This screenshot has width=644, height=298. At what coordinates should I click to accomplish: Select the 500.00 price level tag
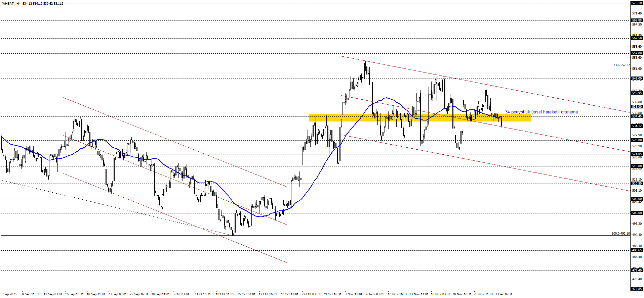[637, 213]
